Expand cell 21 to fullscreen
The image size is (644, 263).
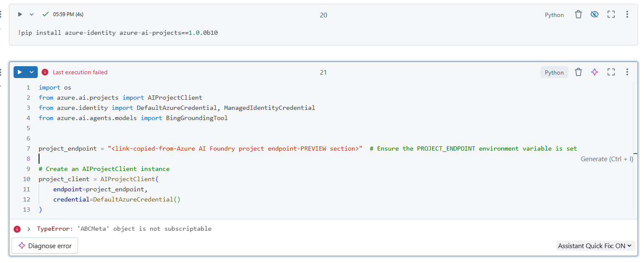coord(611,72)
